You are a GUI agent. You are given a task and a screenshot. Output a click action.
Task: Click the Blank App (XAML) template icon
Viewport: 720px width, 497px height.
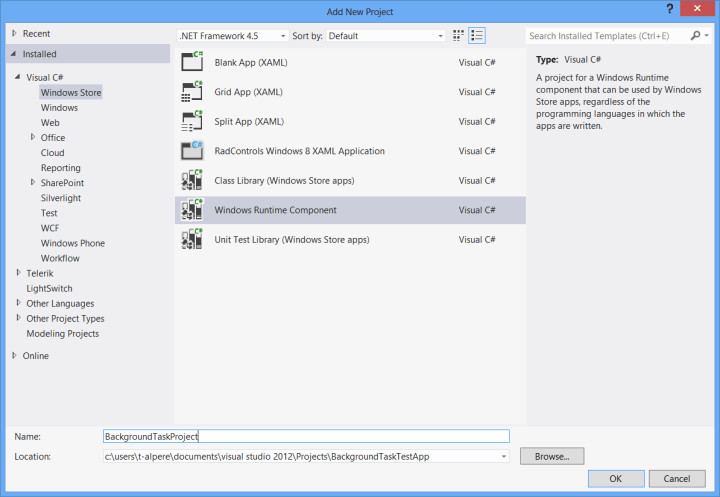(191, 62)
